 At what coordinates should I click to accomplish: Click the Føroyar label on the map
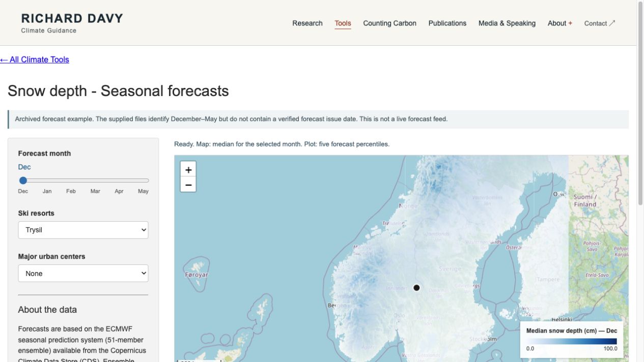click(x=197, y=275)
